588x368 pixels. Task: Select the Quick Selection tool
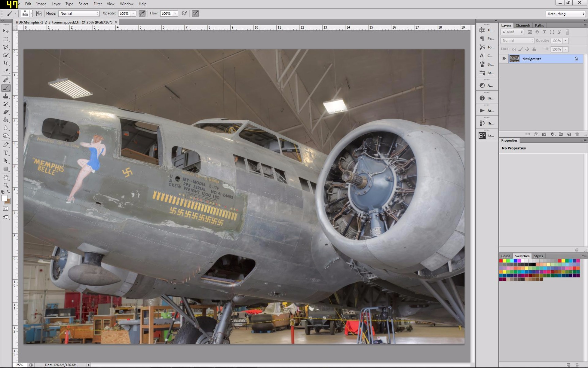pos(6,55)
